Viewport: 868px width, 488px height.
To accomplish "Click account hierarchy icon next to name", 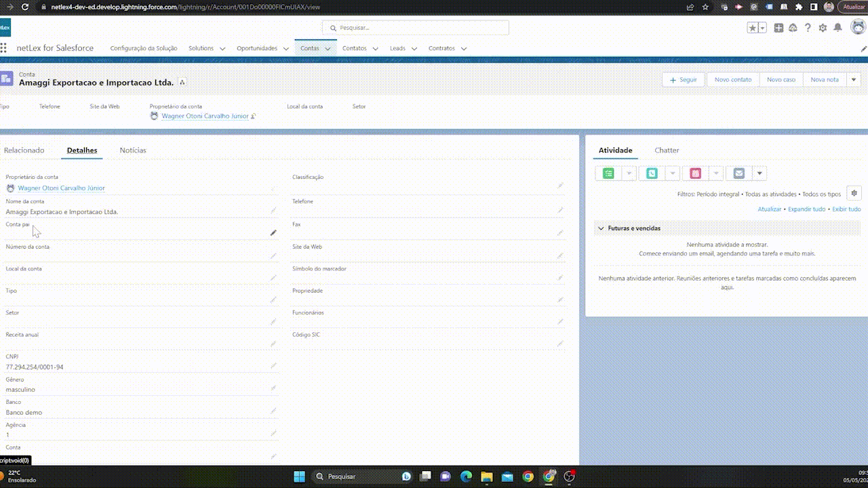I will 182,82.
